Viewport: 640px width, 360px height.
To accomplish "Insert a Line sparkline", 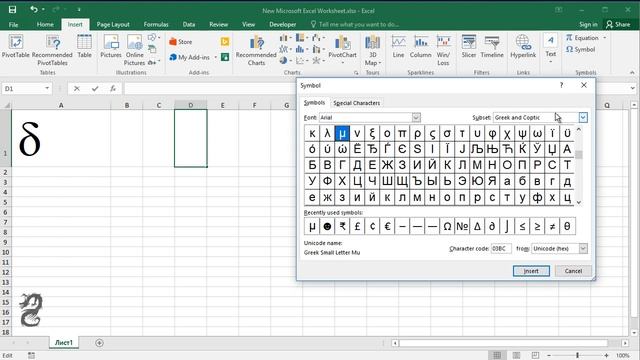I will coord(398,46).
